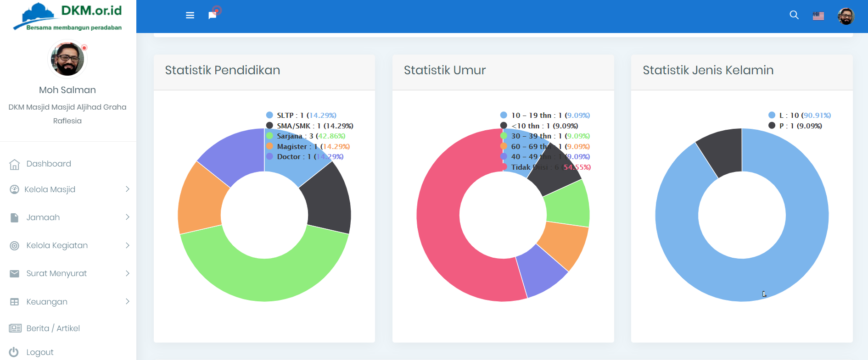Expand the Keuangan submenu chevron
The height and width of the screenshot is (360, 868).
coord(127,302)
